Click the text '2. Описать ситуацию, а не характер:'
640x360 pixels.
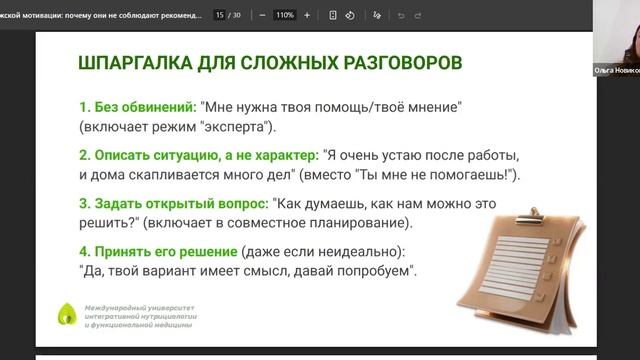point(199,155)
